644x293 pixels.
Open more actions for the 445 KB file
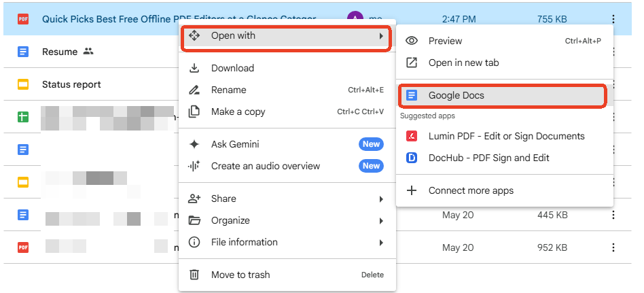(613, 215)
